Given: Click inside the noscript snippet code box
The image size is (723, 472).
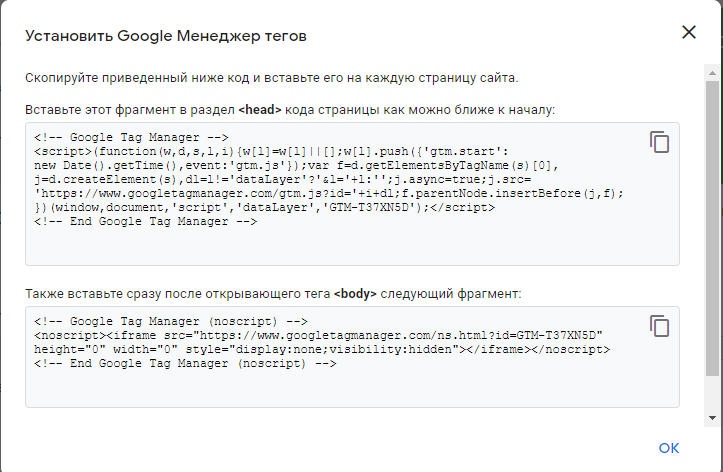Looking at the screenshot, I should [x=352, y=357].
